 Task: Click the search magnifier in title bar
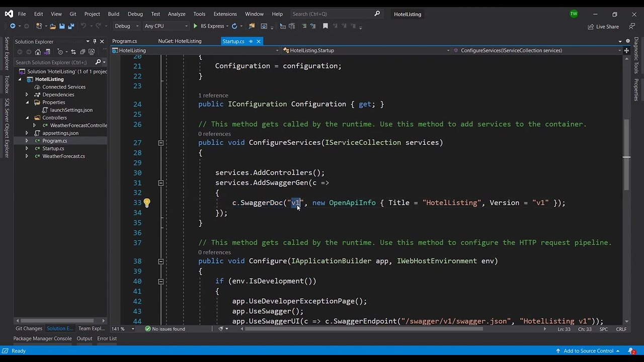pyautogui.click(x=377, y=14)
